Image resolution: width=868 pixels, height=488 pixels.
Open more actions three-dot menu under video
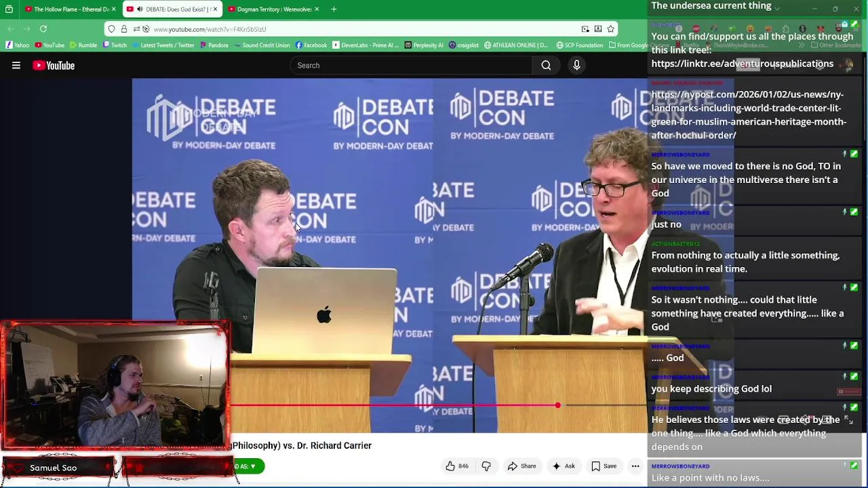[635, 466]
